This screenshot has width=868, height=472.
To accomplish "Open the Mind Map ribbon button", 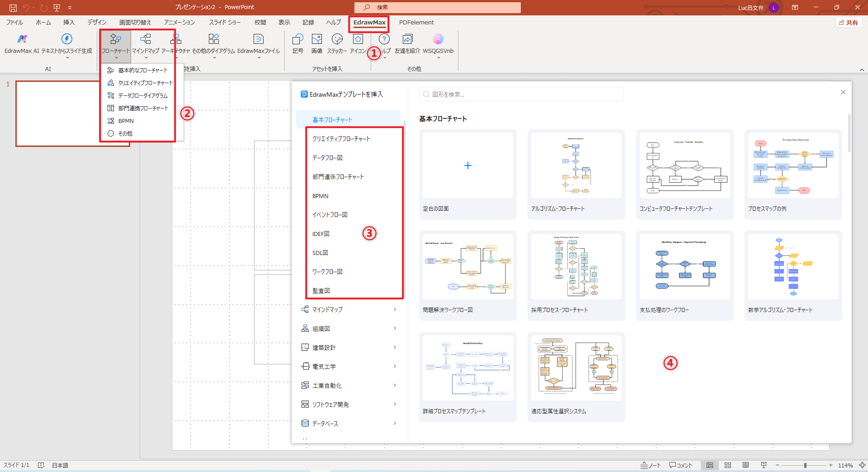I will click(146, 45).
